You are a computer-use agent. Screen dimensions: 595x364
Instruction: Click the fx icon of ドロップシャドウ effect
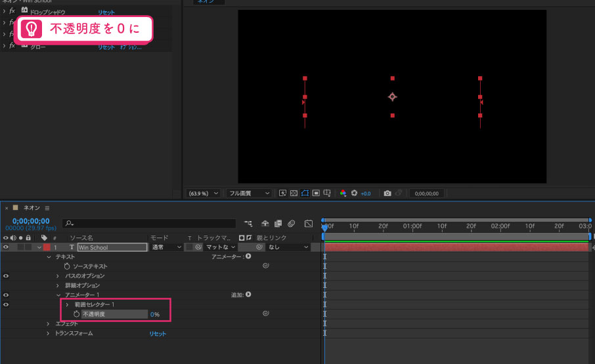tap(12, 10)
